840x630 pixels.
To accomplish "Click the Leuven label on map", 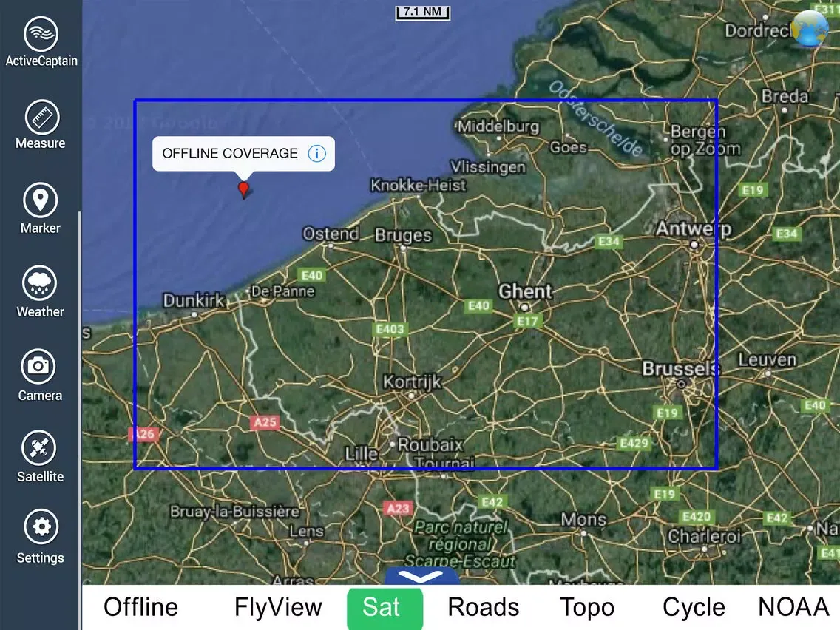I will (767, 359).
